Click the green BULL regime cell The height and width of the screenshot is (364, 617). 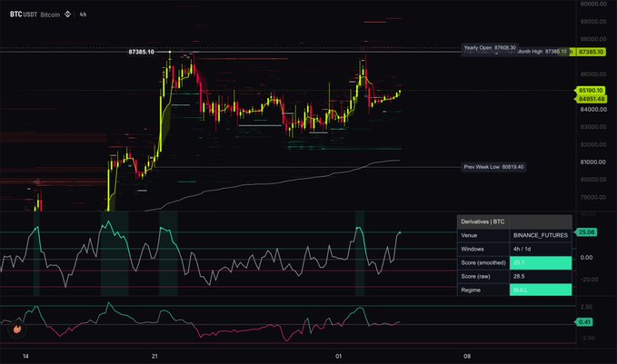click(x=541, y=290)
